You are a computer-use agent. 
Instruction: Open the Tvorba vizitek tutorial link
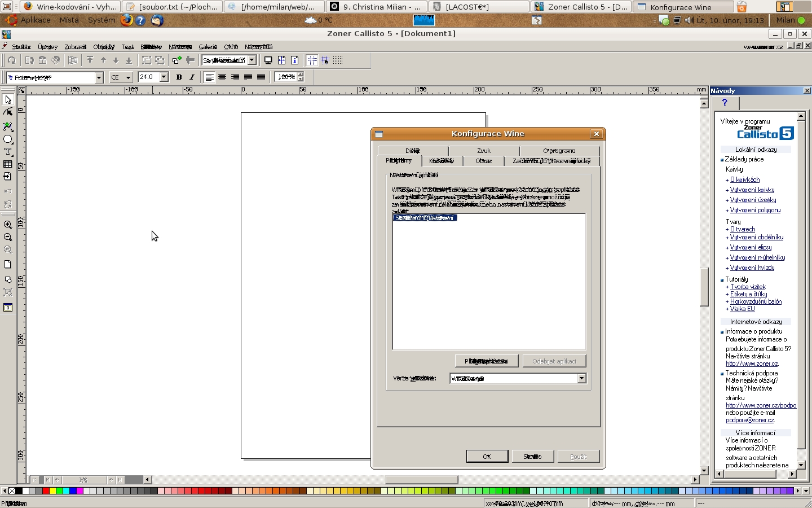(x=748, y=287)
